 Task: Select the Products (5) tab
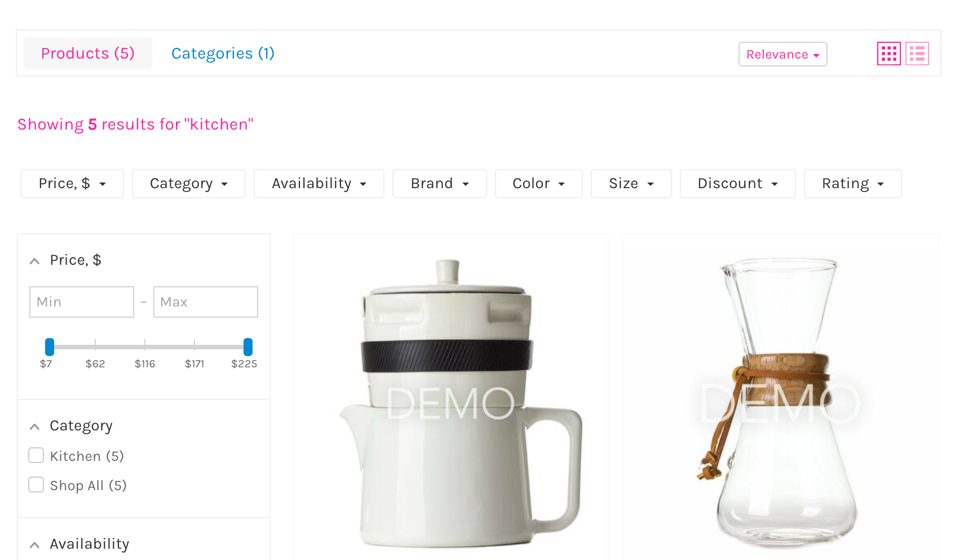point(88,53)
